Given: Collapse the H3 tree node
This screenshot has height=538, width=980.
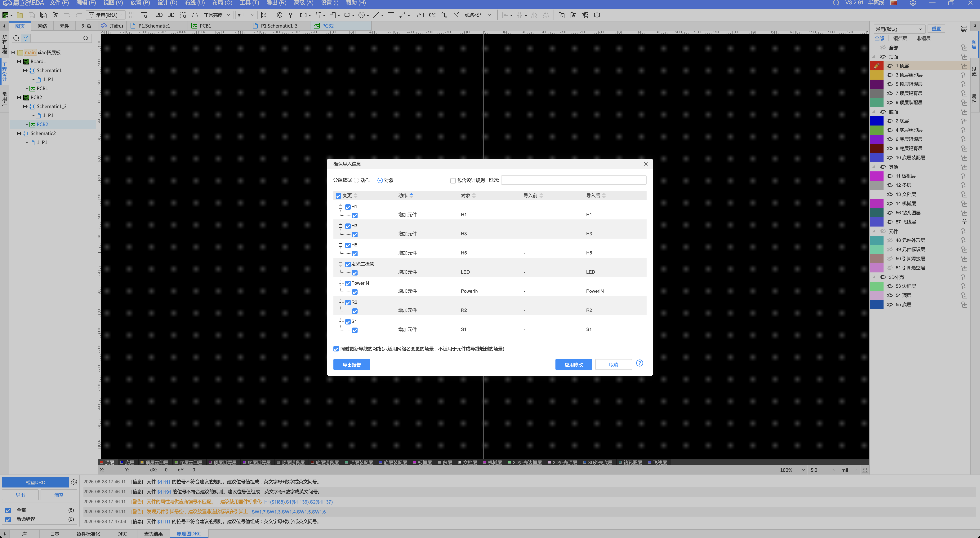Looking at the screenshot, I should [341, 226].
